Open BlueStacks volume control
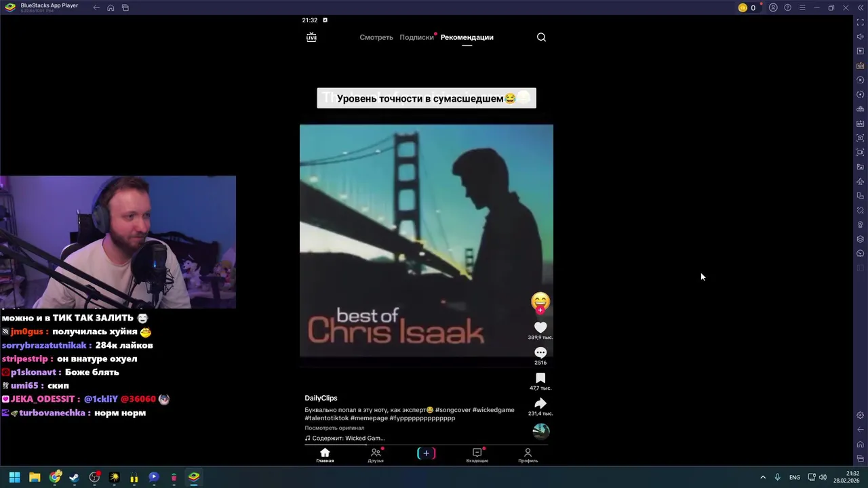The height and width of the screenshot is (488, 868). point(861,37)
